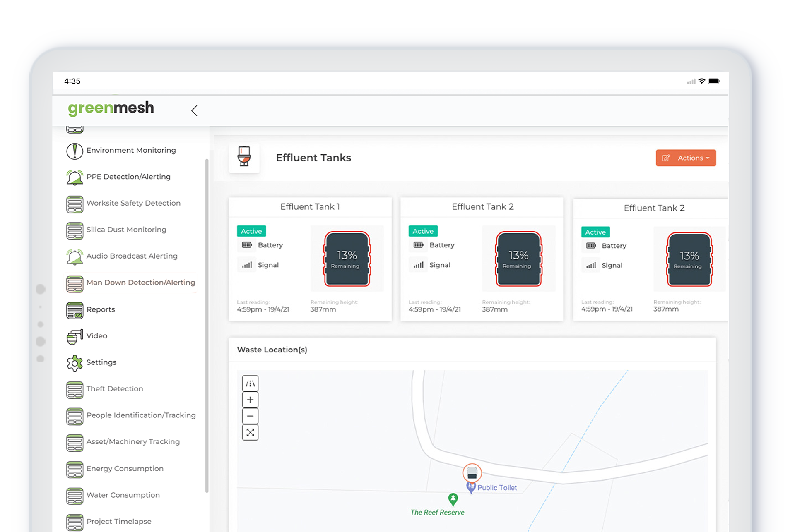Open Energy Consumption in the sidebar
The width and height of the screenshot is (795, 532).
coord(125,469)
